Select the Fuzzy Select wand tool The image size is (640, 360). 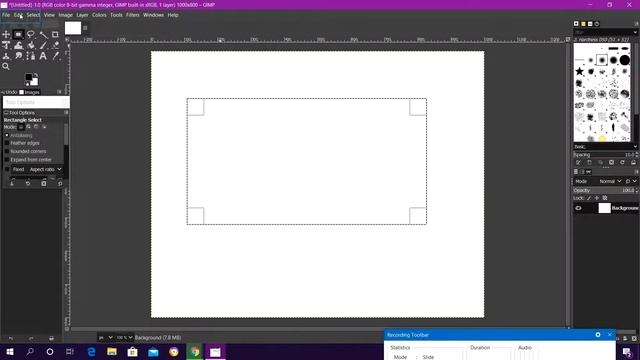(43, 34)
